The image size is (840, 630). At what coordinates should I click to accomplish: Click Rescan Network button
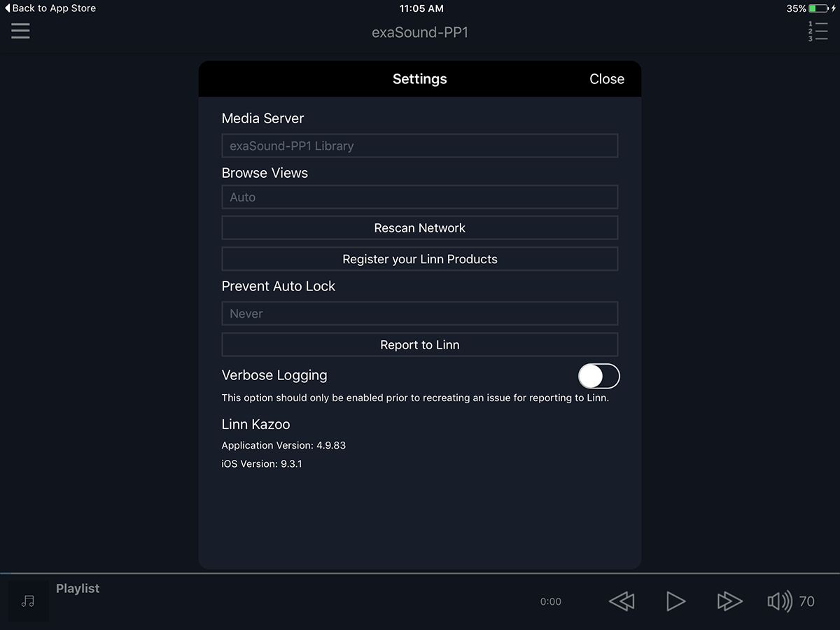click(419, 228)
